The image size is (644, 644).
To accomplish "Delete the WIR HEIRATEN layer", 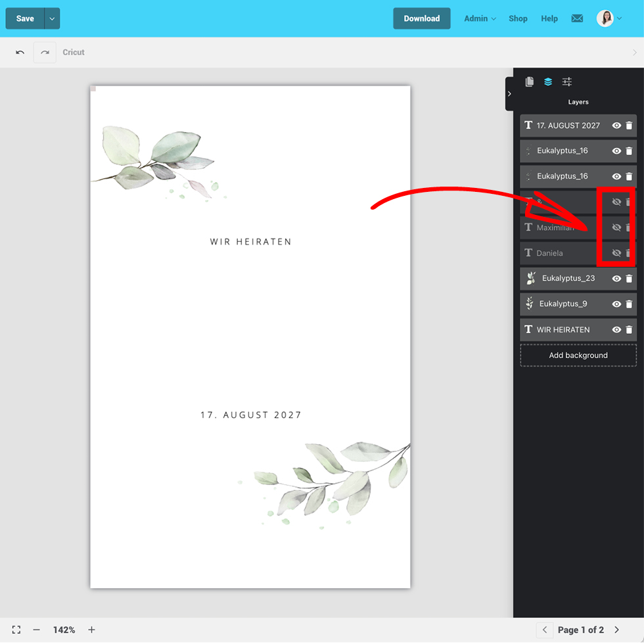I will 629,330.
